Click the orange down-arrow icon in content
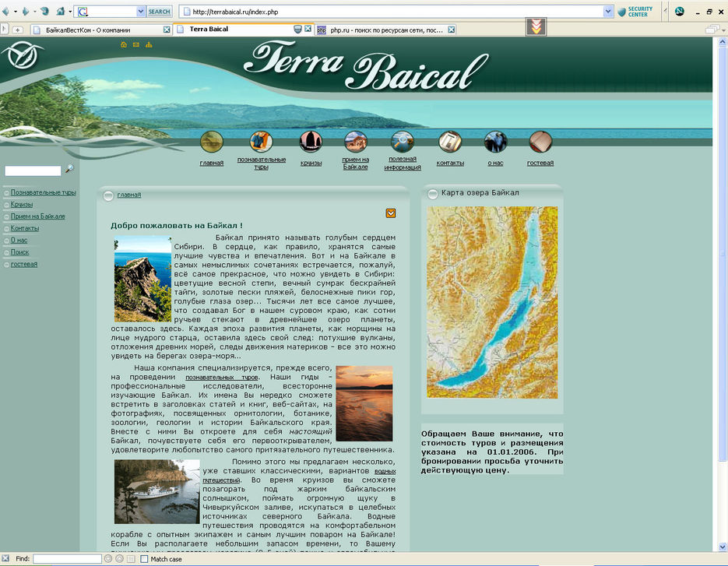This screenshot has height=566, width=728. (x=391, y=213)
